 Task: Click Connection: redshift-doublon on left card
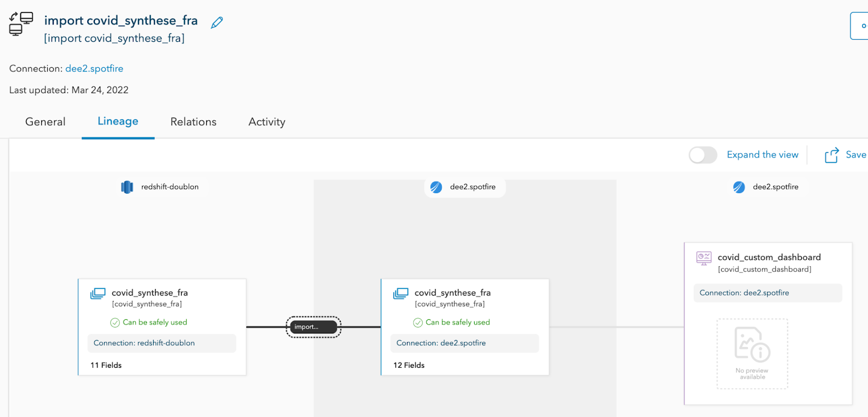tap(162, 343)
